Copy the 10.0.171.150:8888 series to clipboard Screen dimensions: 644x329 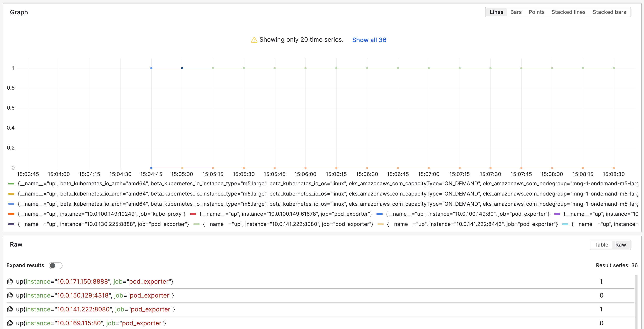(10, 281)
